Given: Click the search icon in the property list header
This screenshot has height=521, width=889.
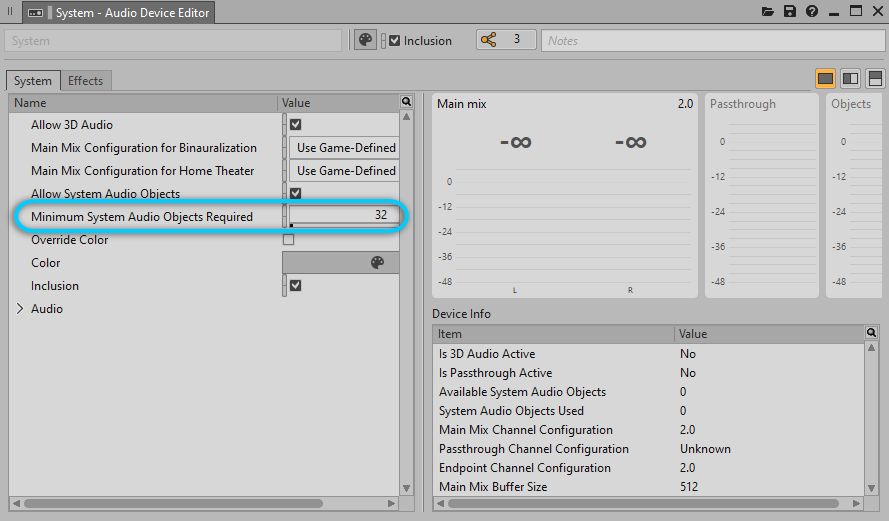Looking at the screenshot, I should (x=406, y=102).
